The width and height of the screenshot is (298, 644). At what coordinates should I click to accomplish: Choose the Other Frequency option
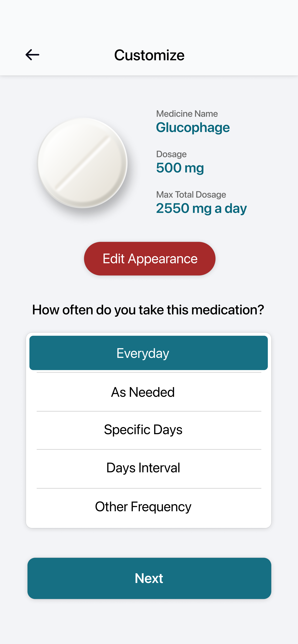(143, 507)
